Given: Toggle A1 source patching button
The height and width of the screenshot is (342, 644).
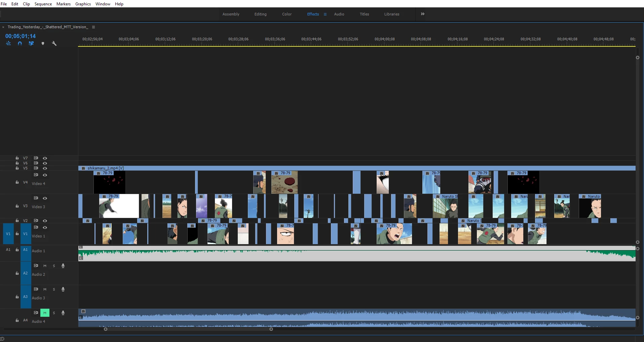Looking at the screenshot, I should 8,250.
